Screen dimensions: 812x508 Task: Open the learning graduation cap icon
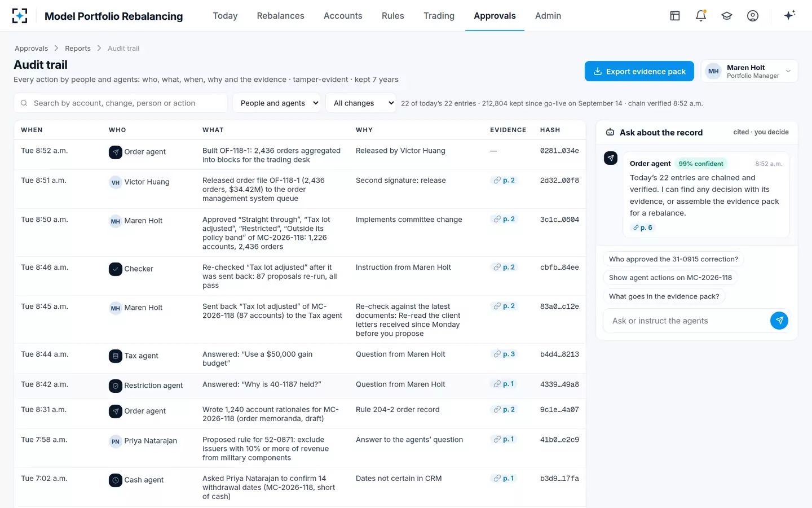click(x=727, y=16)
